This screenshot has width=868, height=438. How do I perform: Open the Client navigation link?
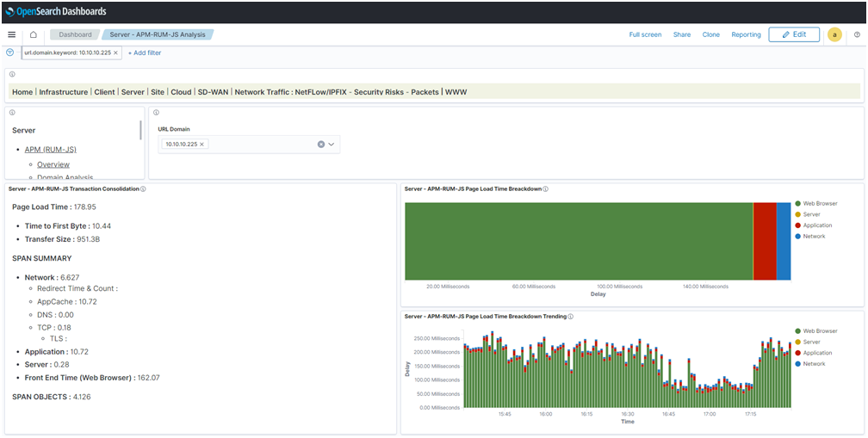[x=105, y=92]
